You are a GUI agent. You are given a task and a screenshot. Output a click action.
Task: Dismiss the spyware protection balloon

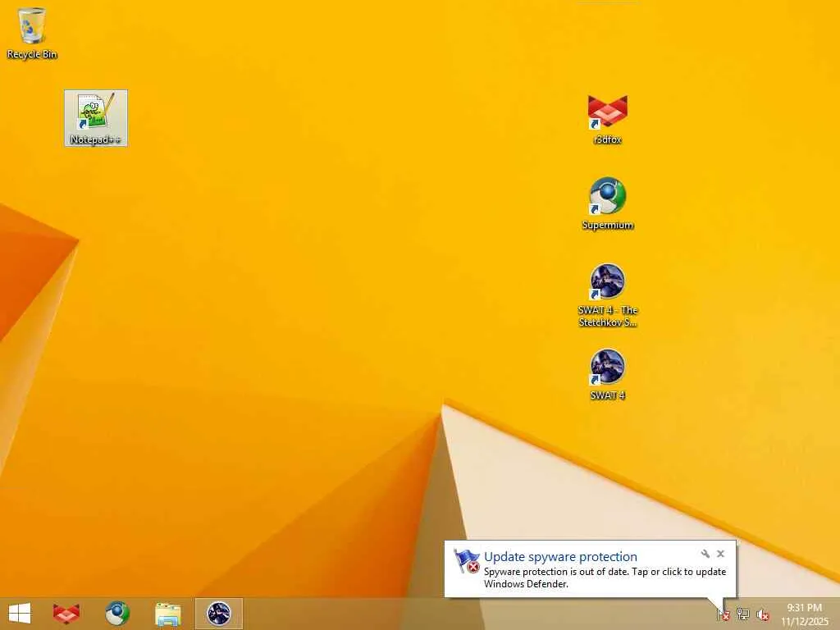click(720, 554)
